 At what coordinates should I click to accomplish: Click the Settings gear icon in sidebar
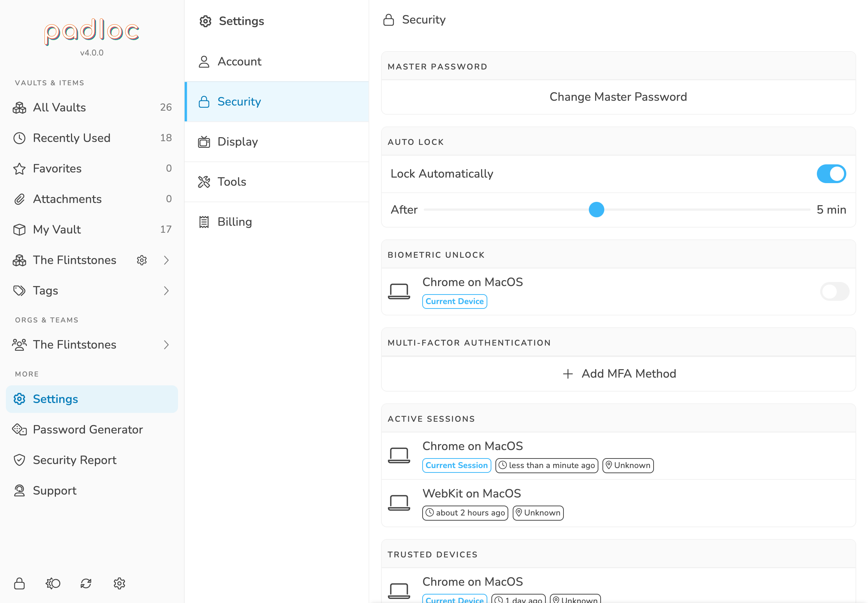point(19,399)
